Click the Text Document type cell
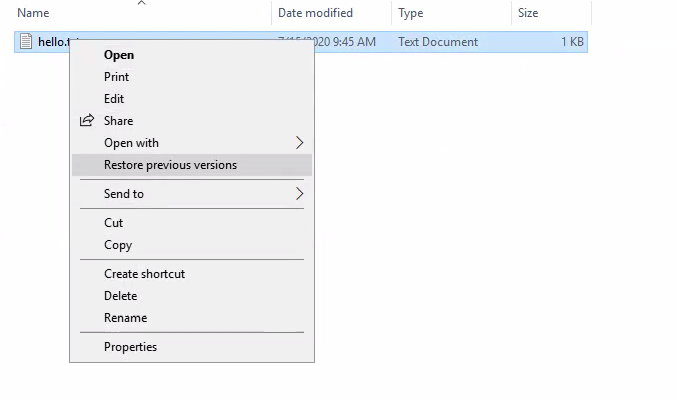Viewport: 677px width, 400px height. pyautogui.click(x=438, y=42)
